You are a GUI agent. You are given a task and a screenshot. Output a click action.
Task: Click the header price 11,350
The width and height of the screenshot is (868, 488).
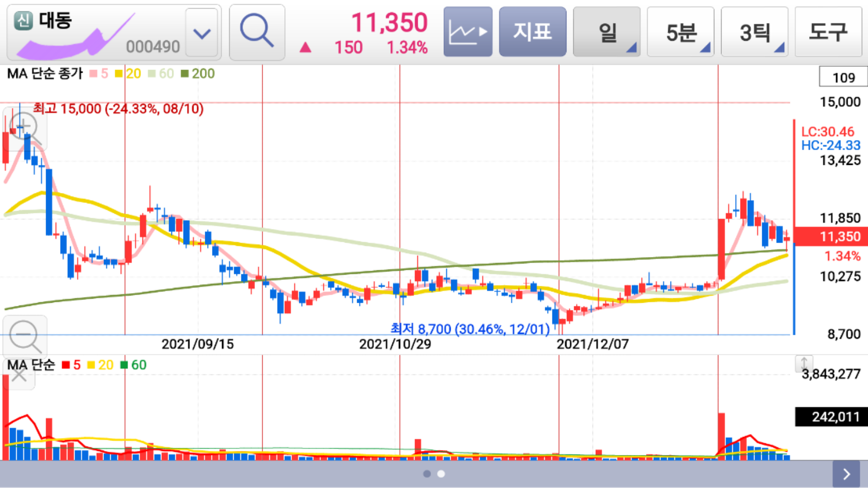tap(389, 23)
